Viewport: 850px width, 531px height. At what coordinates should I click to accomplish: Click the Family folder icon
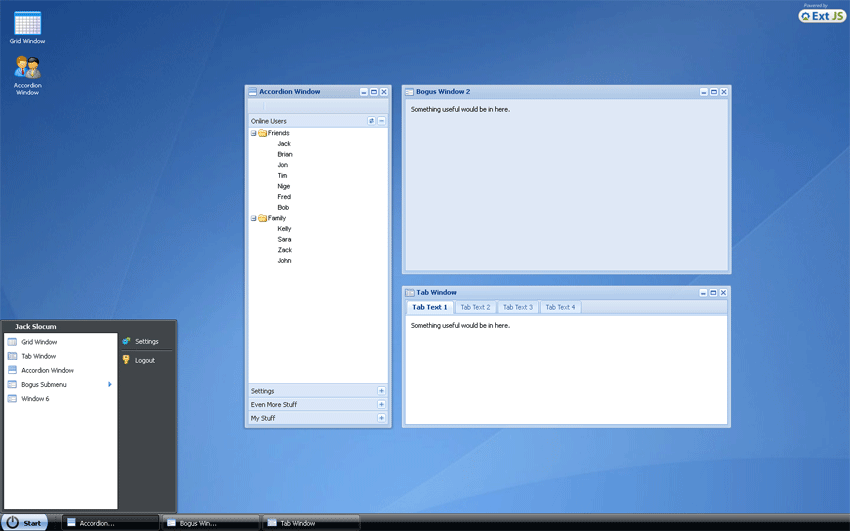click(262, 218)
